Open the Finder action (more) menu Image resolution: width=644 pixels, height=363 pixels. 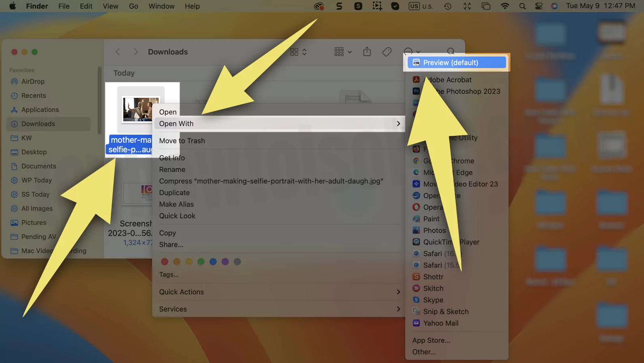(411, 52)
